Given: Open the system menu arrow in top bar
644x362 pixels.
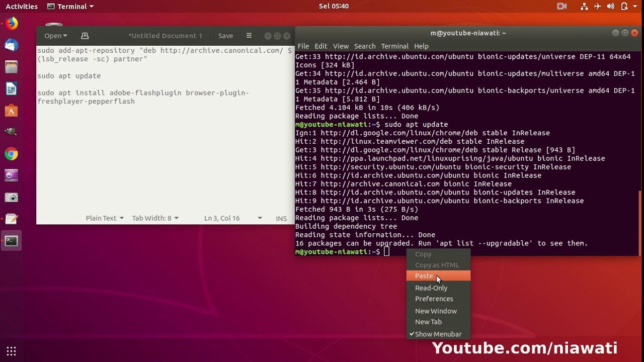Looking at the screenshot, I should 636,6.
